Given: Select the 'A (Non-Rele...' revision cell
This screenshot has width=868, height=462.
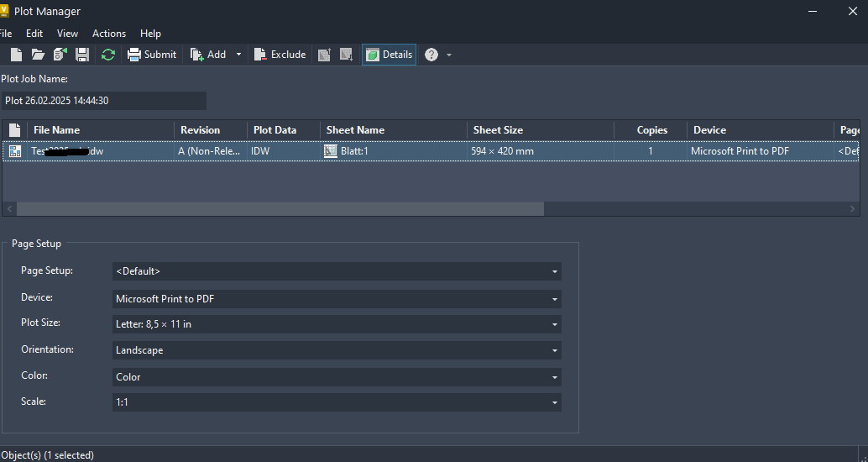Looking at the screenshot, I should 209,150.
